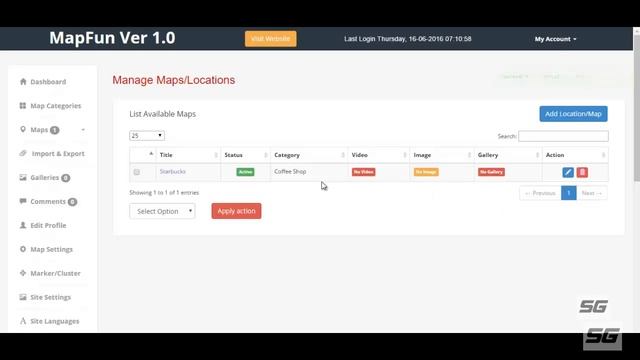
Task: Click the Edit Profile user icon
Action: coord(23,225)
